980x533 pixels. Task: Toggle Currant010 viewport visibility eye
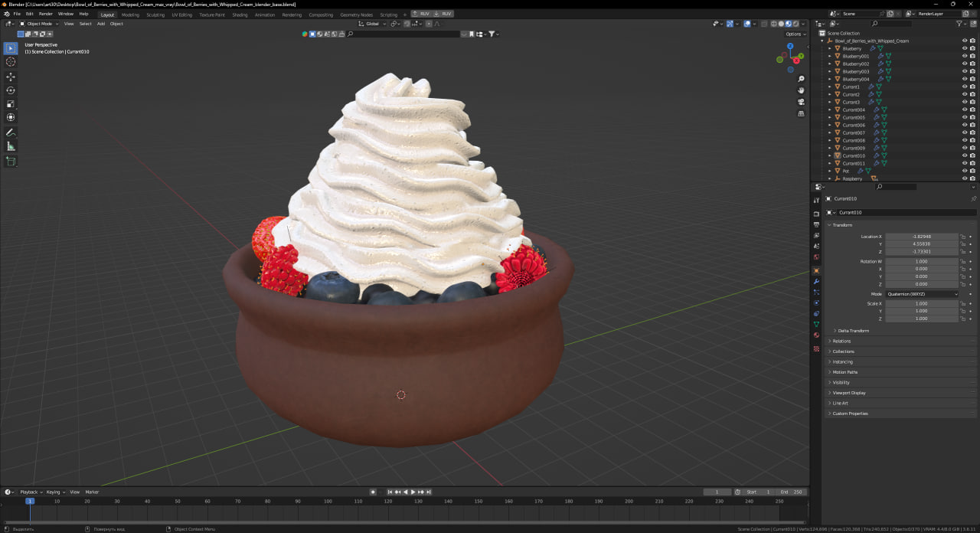(965, 155)
